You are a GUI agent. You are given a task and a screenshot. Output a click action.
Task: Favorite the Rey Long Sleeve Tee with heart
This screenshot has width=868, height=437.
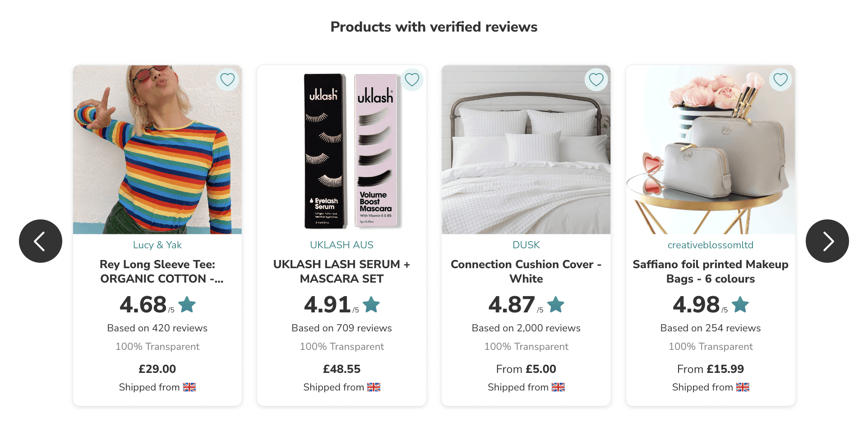[227, 80]
